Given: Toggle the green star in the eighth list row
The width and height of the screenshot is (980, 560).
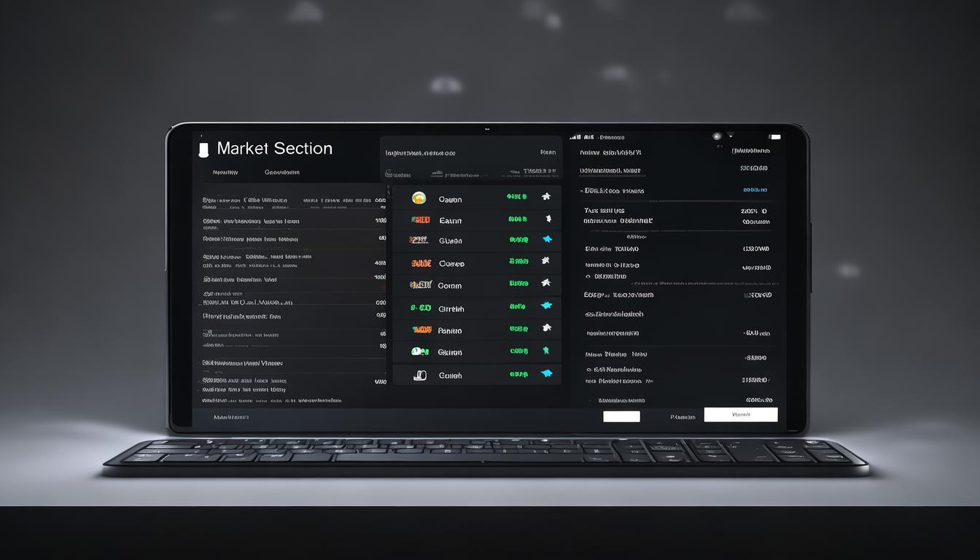Looking at the screenshot, I should point(545,351).
